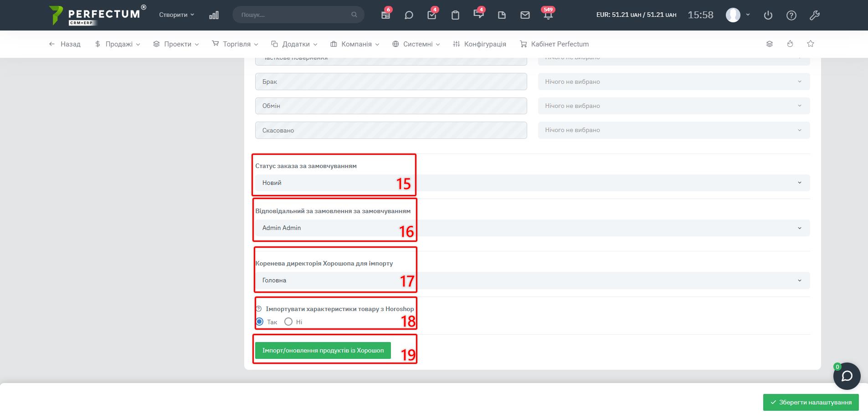The width and height of the screenshot is (868, 419).
Task: Open the wrench settings icon
Action: click(815, 15)
